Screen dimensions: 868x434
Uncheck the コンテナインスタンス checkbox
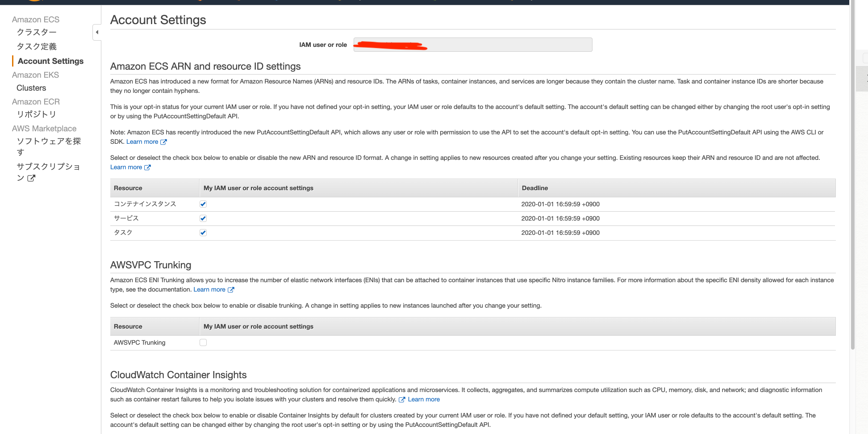(x=203, y=204)
